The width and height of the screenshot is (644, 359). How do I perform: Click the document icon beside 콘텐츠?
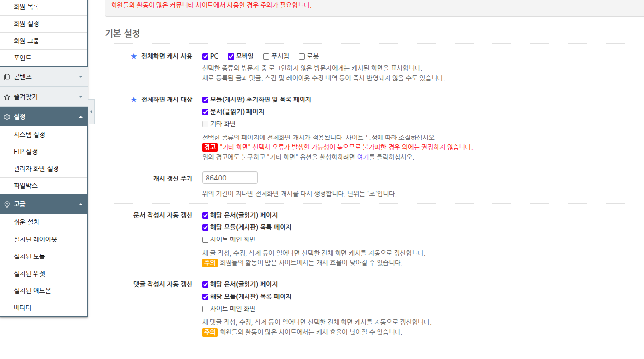point(5,76)
